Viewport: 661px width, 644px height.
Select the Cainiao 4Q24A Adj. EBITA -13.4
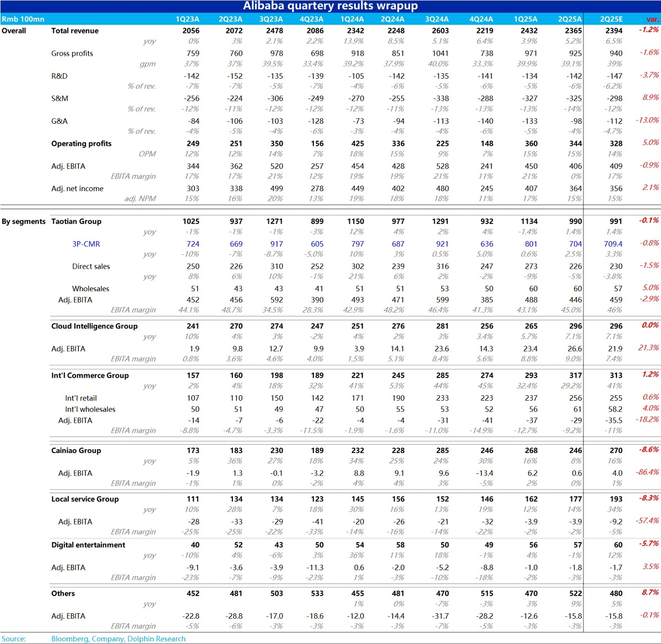(x=485, y=473)
